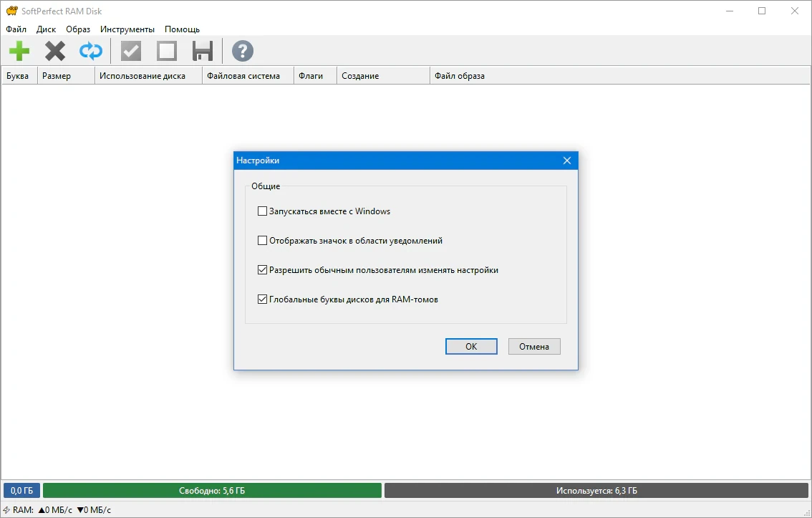
Task: Click the Флаги column header
Action: tap(315, 76)
